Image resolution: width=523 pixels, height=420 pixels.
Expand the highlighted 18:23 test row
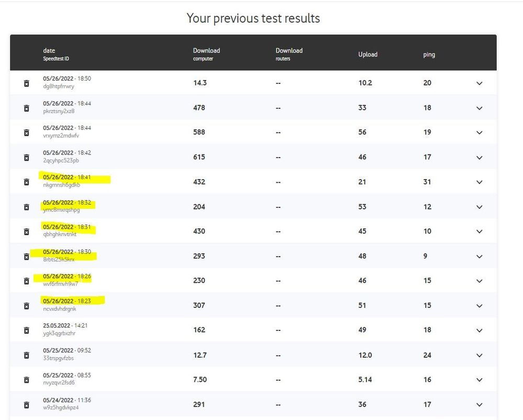point(479,306)
